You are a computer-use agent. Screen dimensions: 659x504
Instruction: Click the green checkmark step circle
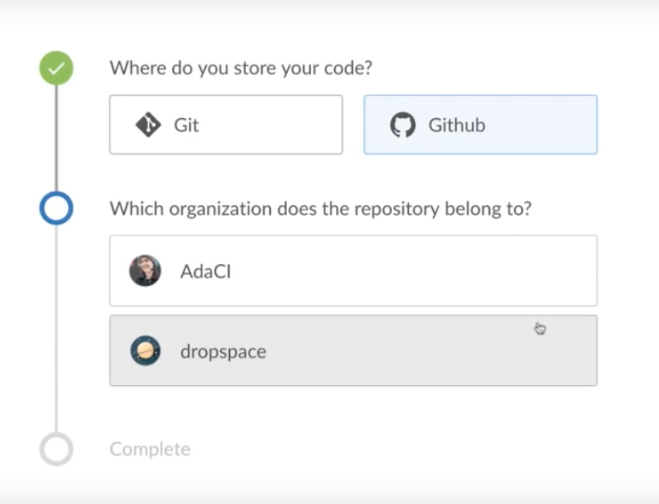coord(56,68)
